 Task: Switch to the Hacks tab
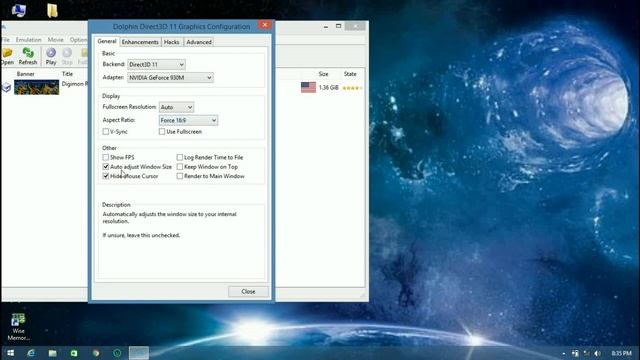[171, 42]
